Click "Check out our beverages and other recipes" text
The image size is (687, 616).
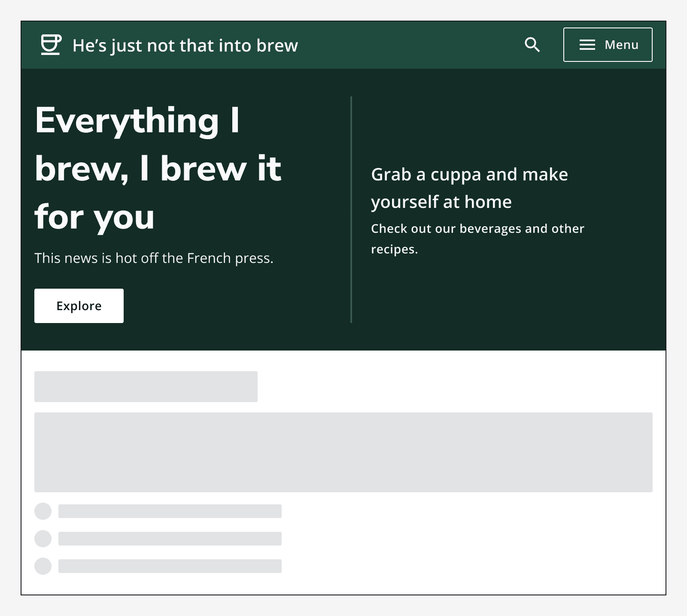(x=477, y=238)
